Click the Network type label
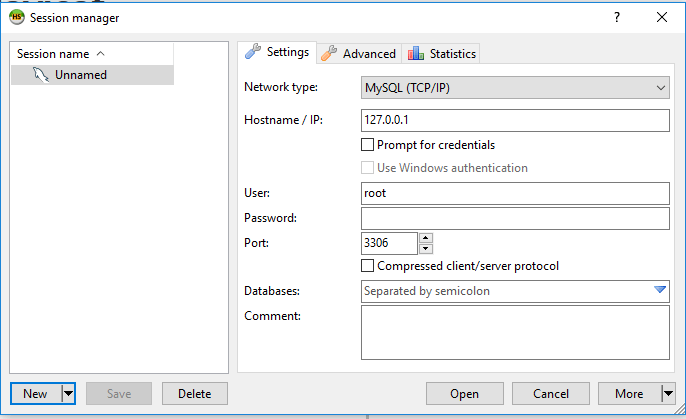This screenshot has width=686, height=419. 281,87
